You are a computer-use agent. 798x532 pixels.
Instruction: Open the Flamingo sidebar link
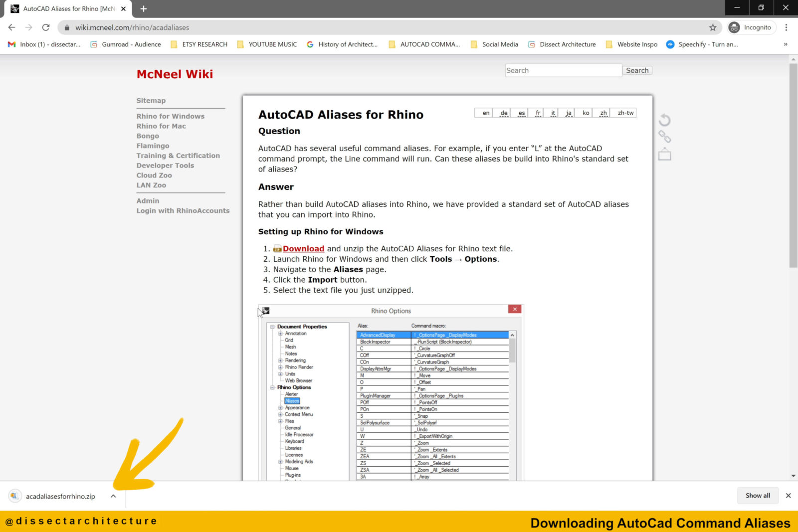point(153,146)
